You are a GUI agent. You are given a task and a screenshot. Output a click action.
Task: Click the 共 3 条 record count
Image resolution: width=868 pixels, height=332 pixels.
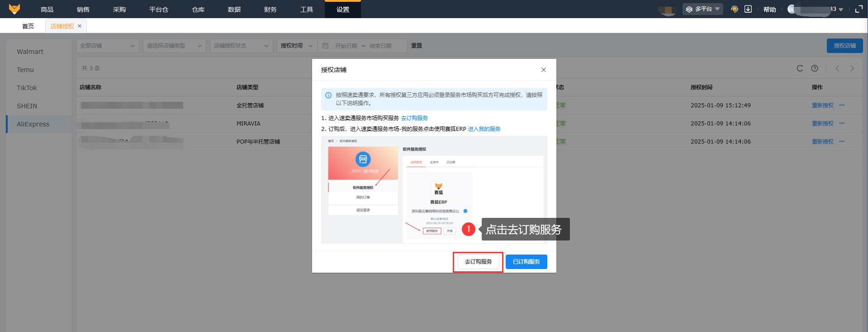(91, 68)
